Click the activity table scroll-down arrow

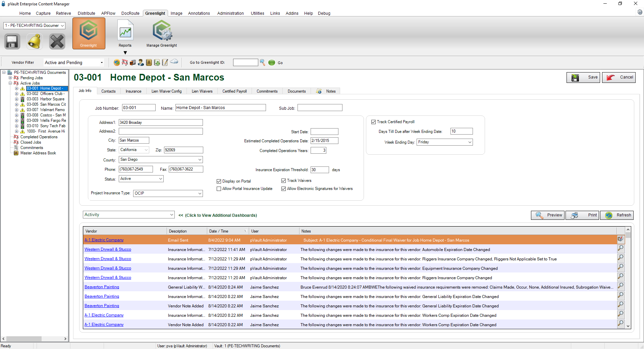click(628, 326)
